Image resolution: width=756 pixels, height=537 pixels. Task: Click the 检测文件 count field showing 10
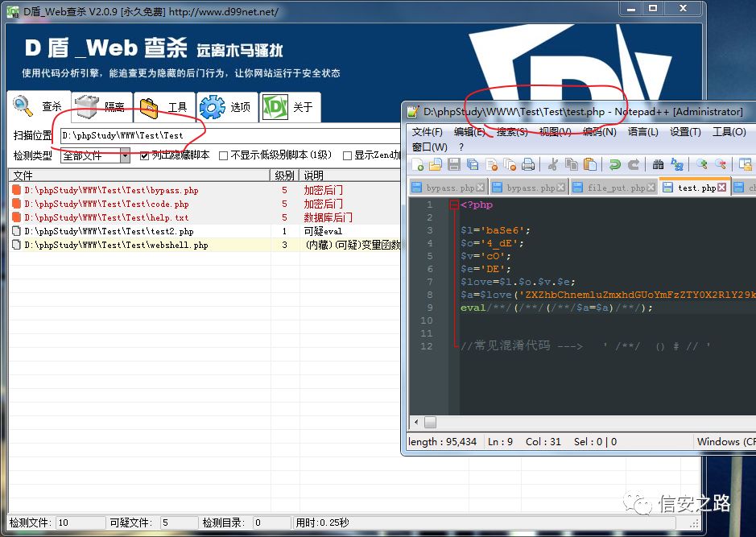(80, 523)
